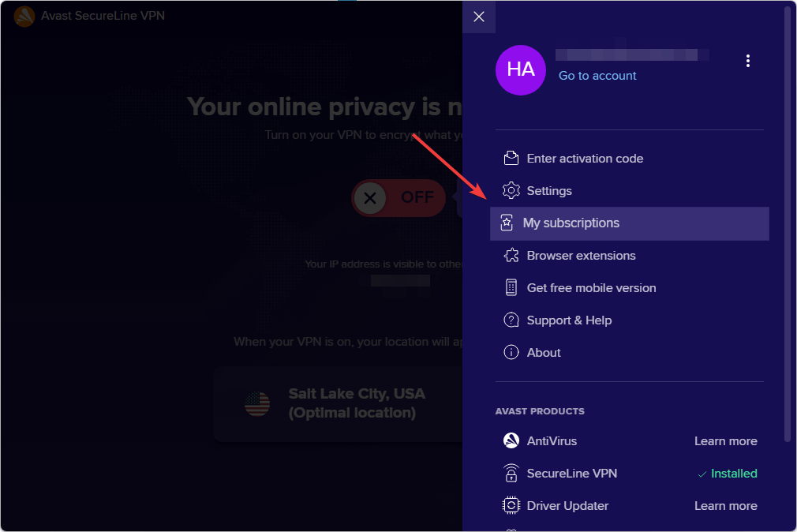Click the Avast AntiVirus product icon

(511, 441)
